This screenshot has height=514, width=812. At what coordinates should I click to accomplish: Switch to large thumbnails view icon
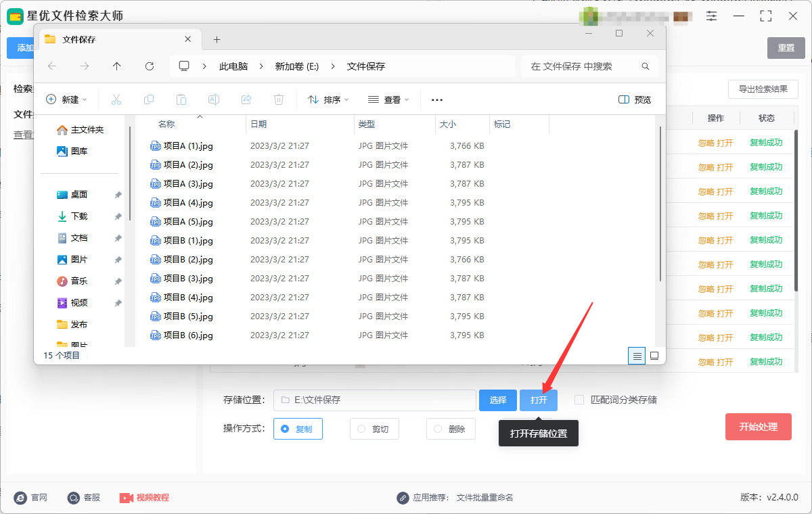click(x=654, y=356)
